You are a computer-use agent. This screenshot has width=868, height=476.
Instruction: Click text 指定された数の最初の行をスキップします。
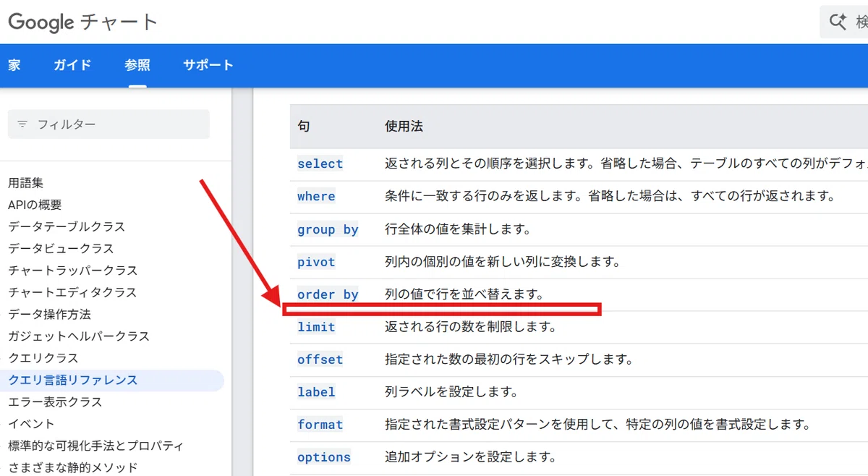509,360
